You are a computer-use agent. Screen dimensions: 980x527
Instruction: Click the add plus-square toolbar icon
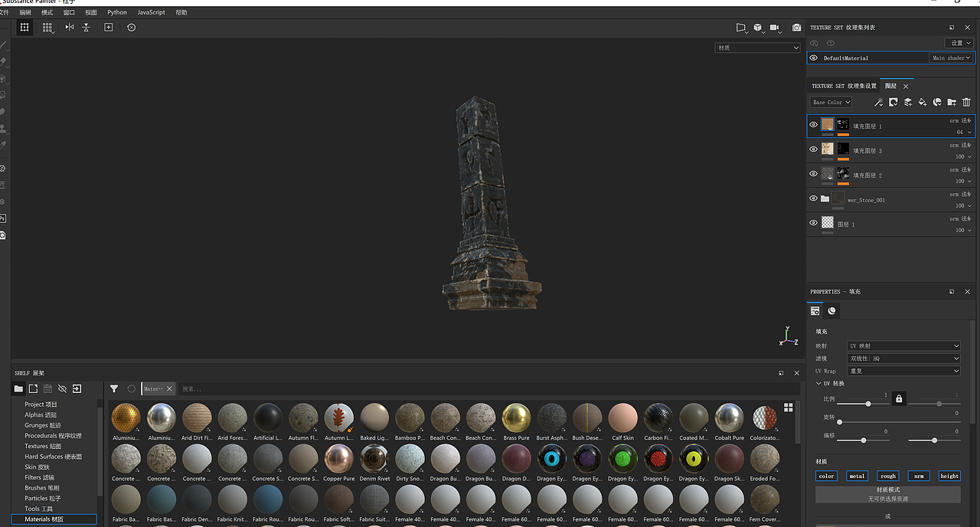(x=108, y=27)
